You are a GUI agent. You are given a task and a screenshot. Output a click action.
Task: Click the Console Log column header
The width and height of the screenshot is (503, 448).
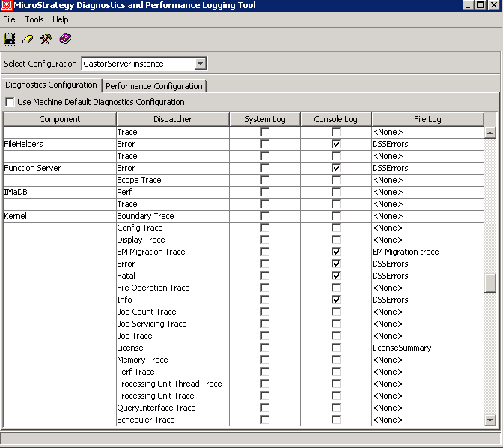336,119
